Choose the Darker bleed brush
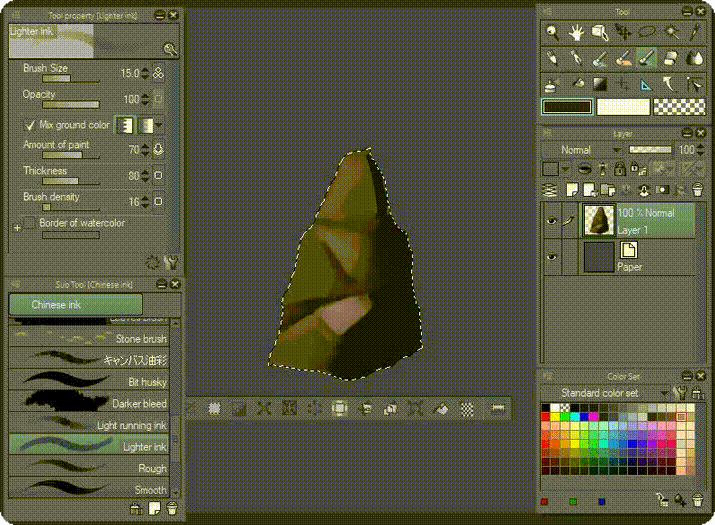This screenshot has height=525, width=715. tap(90, 403)
